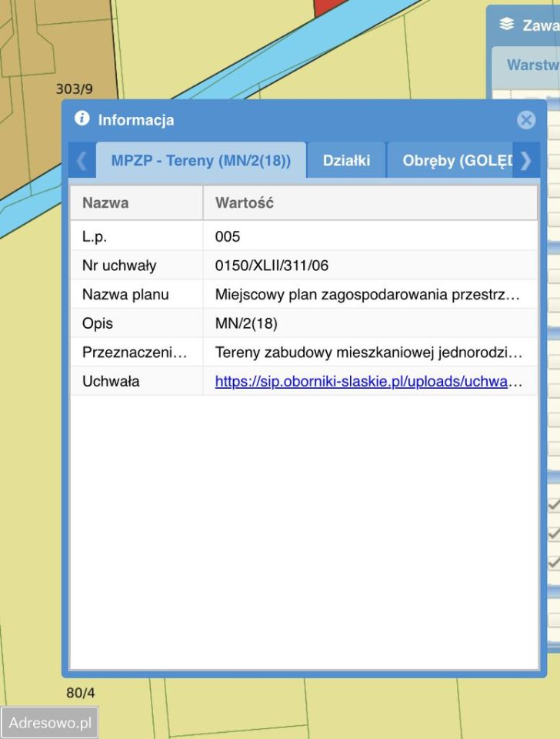560x739 pixels.
Task: Open the Obręby tab
Action: tap(450, 161)
